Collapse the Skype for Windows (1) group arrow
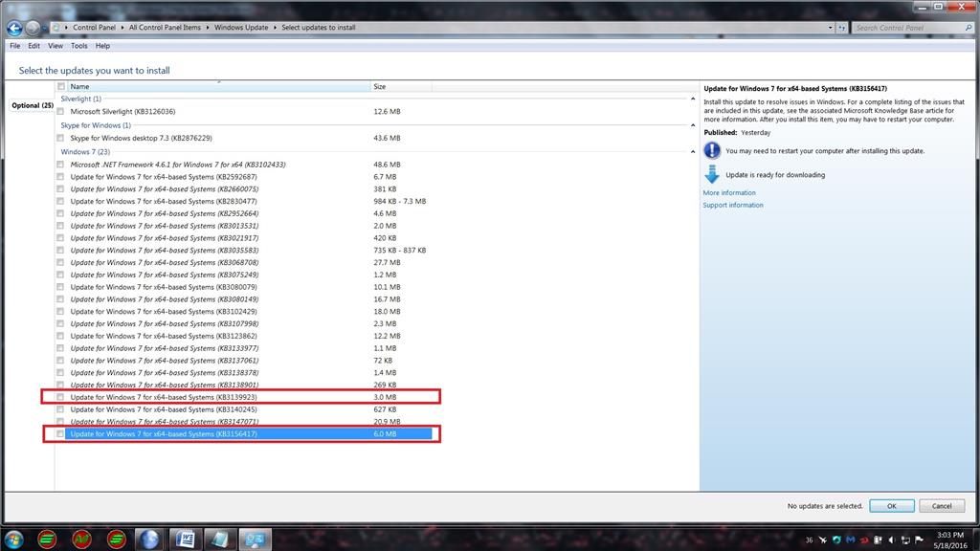 coord(693,125)
